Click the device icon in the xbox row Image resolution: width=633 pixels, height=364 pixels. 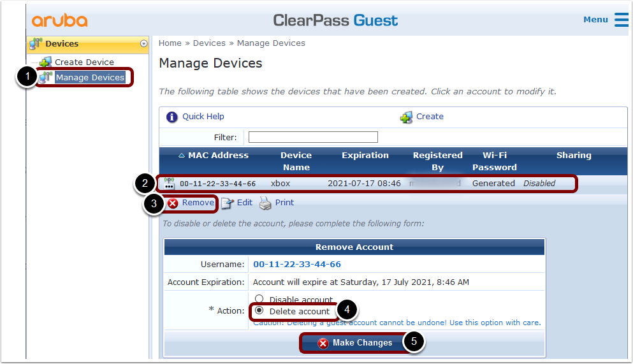point(169,183)
